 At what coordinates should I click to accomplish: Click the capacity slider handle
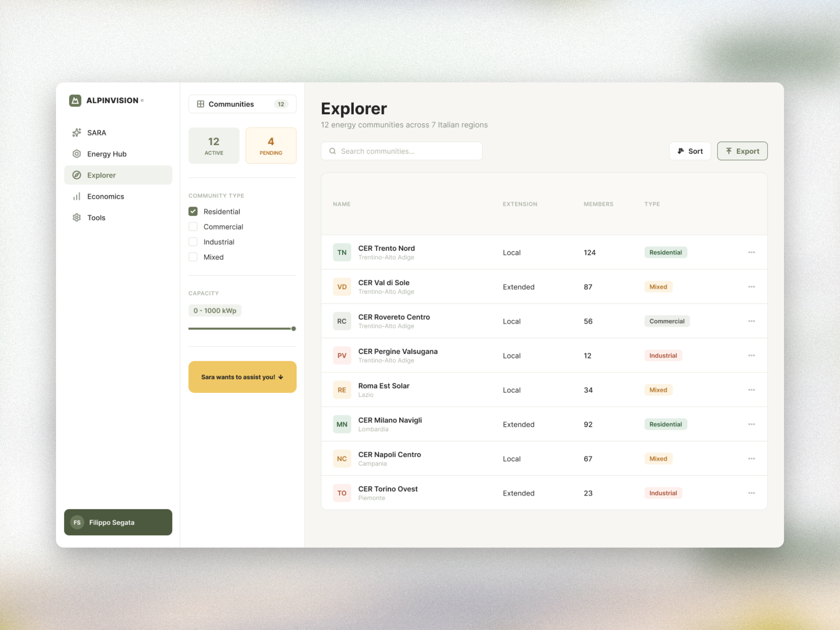pyautogui.click(x=294, y=329)
